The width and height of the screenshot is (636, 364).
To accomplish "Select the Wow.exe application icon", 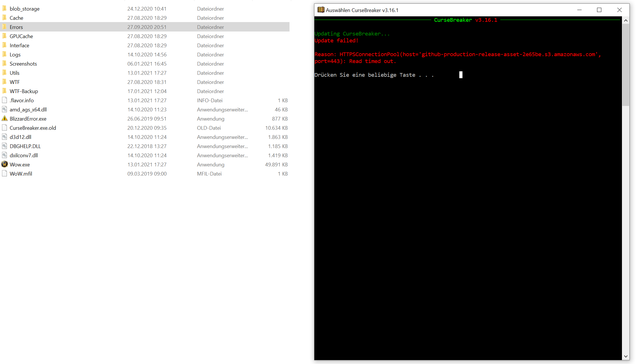I will [5, 164].
